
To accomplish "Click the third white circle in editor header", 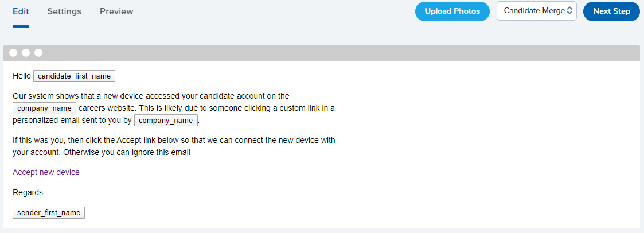I will (38, 53).
